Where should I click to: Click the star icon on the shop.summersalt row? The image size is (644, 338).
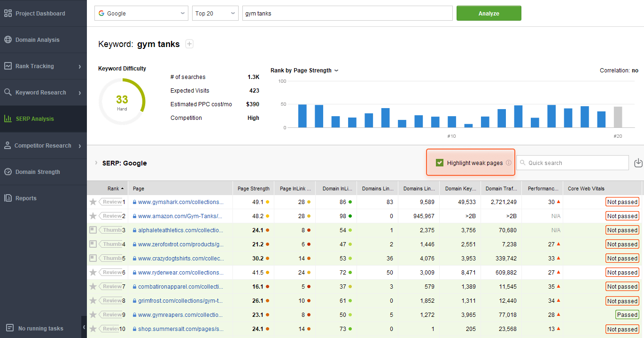point(93,329)
